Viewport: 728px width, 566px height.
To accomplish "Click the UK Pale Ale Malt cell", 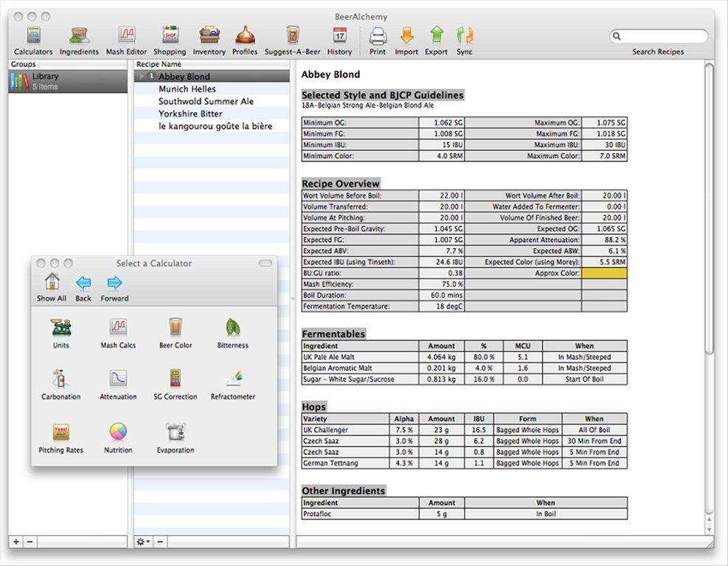I will tap(360, 357).
